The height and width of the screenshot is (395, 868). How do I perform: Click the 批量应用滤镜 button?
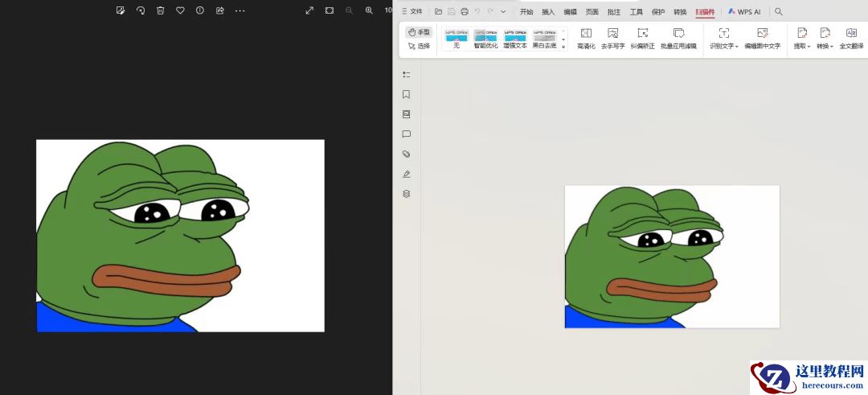pyautogui.click(x=678, y=38)
